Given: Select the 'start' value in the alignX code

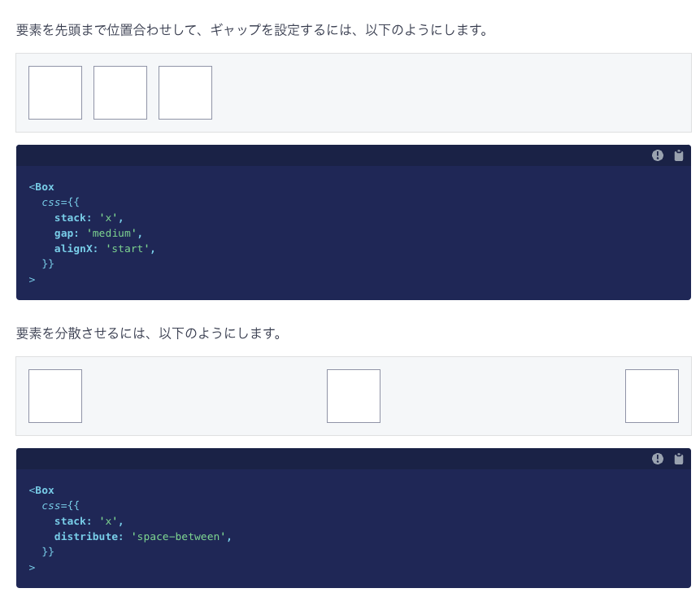Looking at the screenshot, I should tap(128, 249).
